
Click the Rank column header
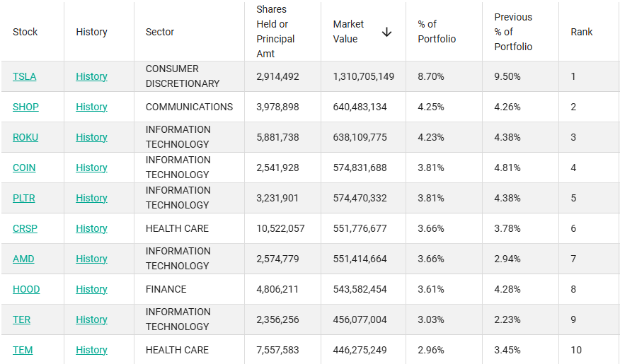coord(582,32)
